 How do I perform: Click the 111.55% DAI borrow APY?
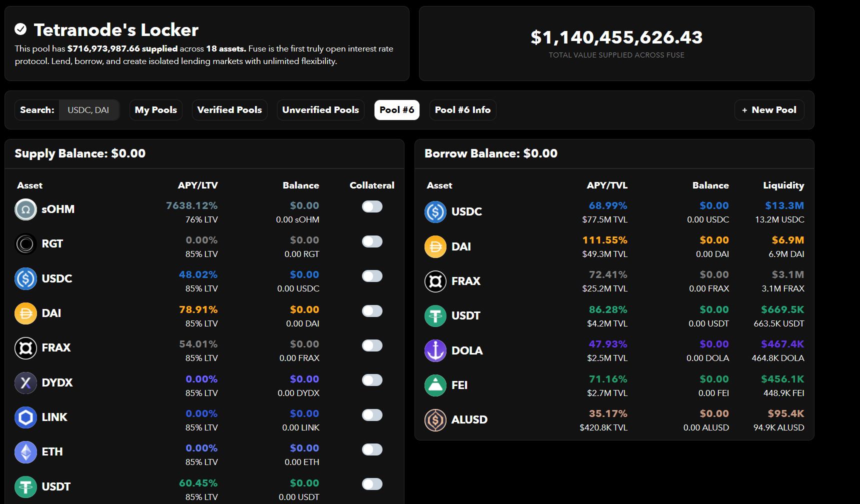point(605,240)
